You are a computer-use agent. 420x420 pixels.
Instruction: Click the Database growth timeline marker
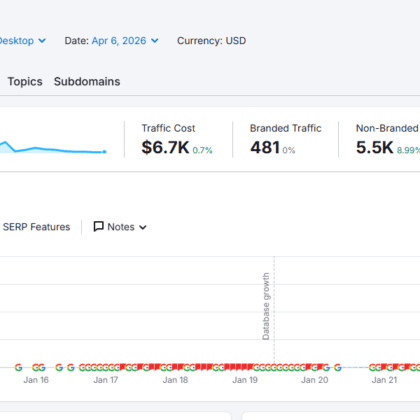pyautogui.click(x=266, y=306)
